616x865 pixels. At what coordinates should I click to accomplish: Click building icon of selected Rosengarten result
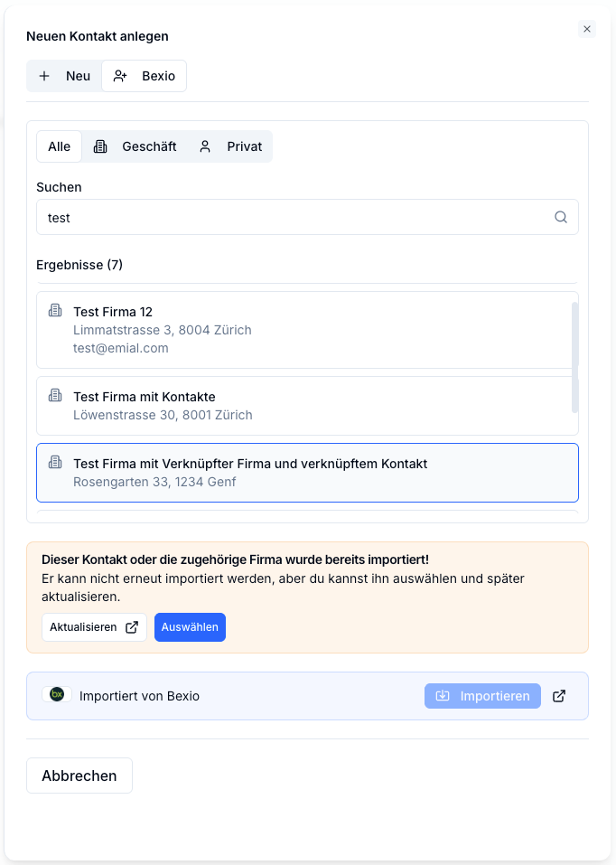55,462
